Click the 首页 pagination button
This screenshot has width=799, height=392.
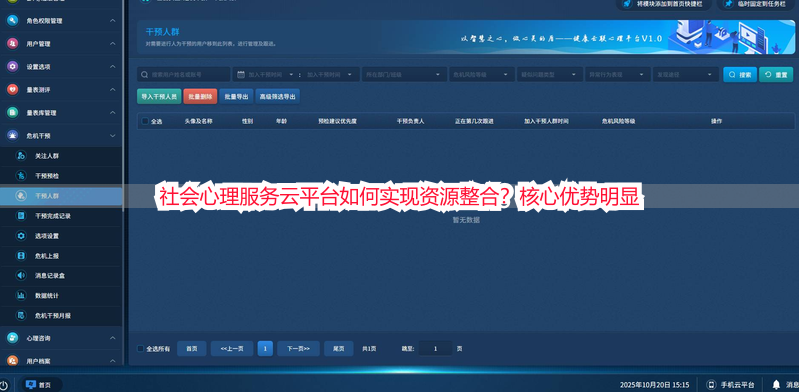(192, 349)
